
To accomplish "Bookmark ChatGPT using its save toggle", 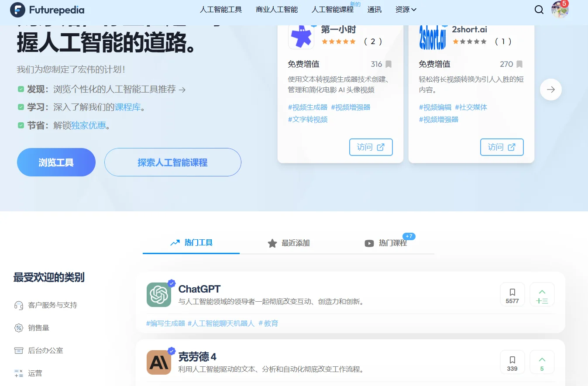I will coord(512,294).
